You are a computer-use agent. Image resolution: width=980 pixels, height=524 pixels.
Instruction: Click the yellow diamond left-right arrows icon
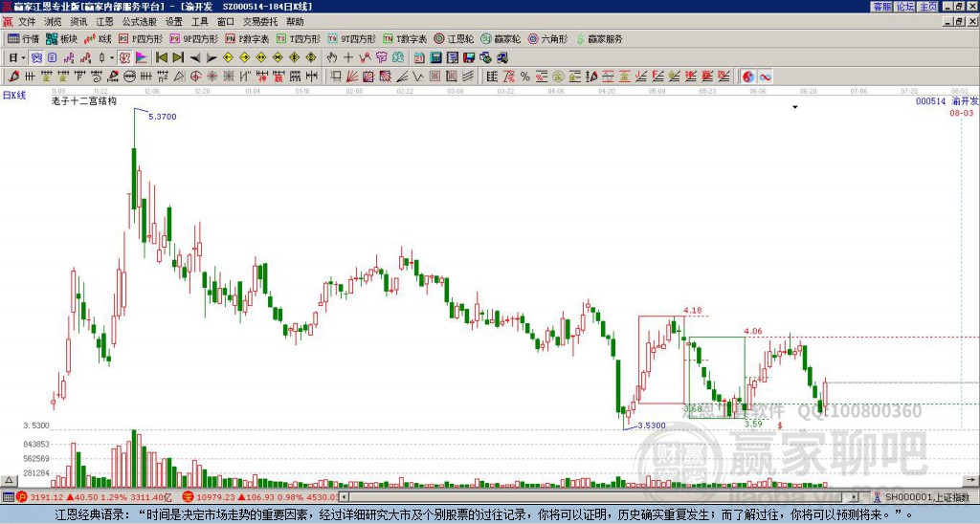click(261, 57)
